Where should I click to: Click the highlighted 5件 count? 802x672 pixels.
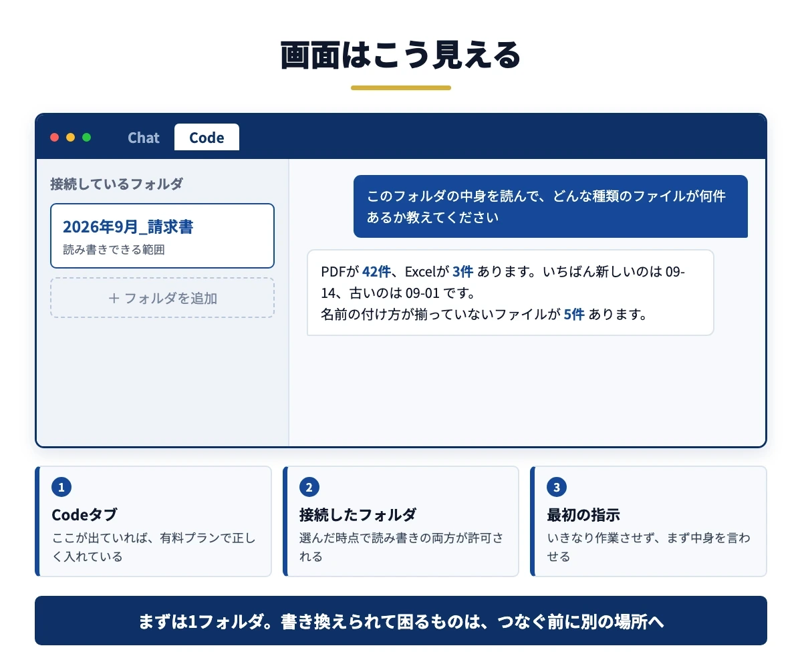pos(574,314)
